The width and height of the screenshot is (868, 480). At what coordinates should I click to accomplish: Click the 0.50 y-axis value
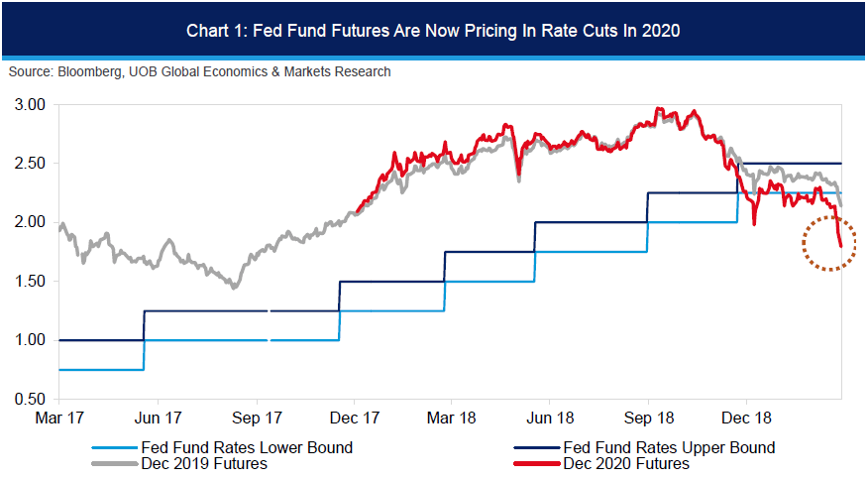(x=32, y=399)
